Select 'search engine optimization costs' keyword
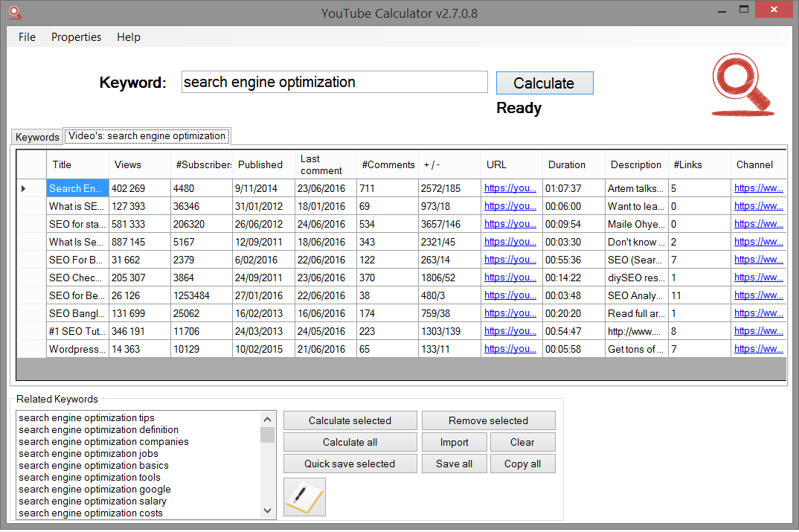 (91, 513)
